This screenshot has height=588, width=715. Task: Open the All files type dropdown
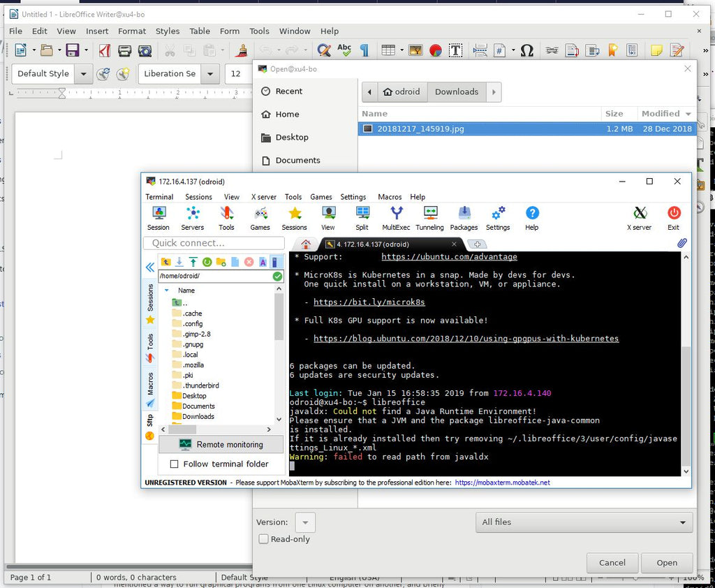584,522
